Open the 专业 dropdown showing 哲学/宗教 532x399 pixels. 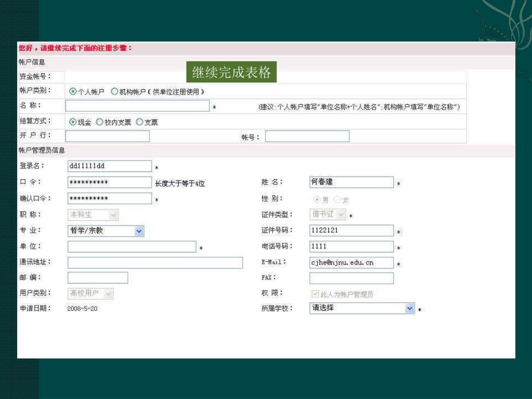click(106, 231)
